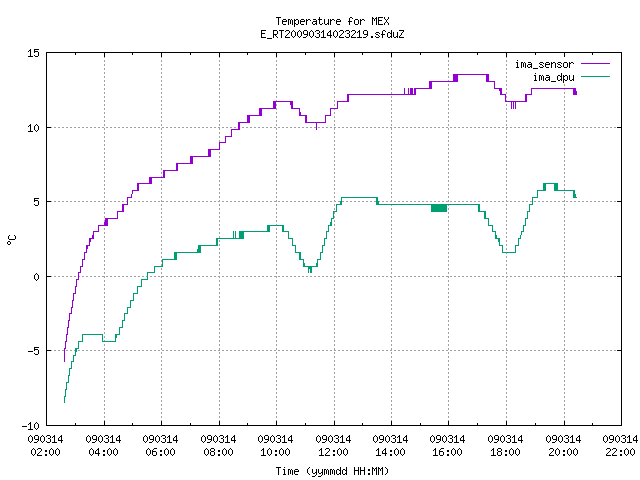
Task: Click the y-axis tick label "10"
Action: click(x=33, y=128)
